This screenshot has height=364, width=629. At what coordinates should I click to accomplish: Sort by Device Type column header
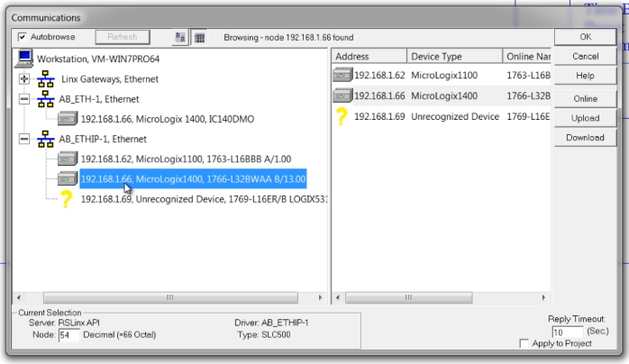(454, 57)
